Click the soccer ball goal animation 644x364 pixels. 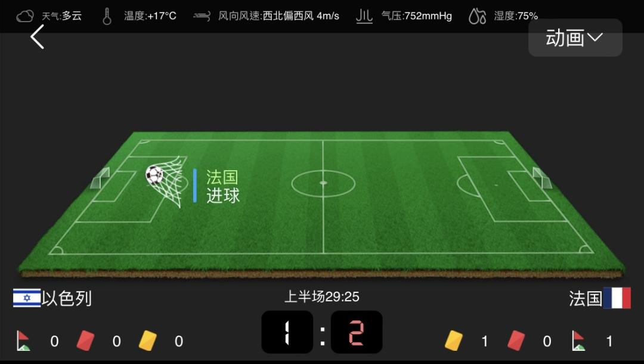[165, 181]
